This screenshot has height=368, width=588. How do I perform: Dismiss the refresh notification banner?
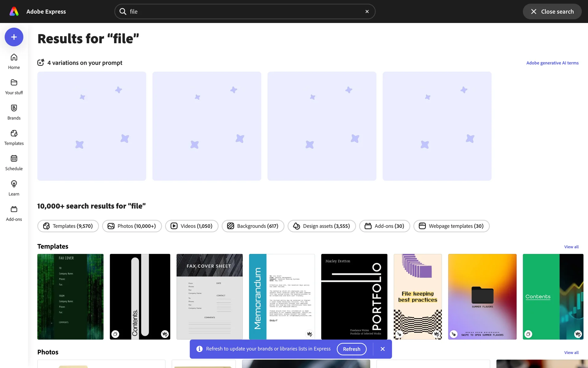pos(383,349)
